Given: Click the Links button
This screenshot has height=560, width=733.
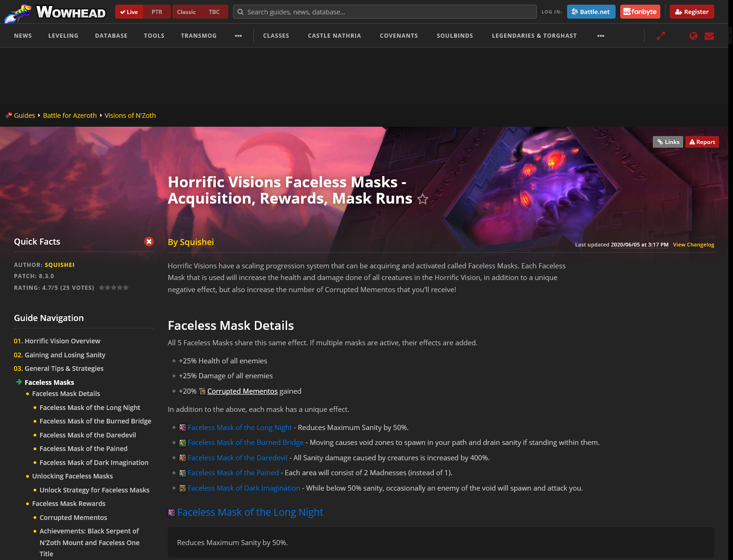Looking at the screenshot, I should pos(668,142).
